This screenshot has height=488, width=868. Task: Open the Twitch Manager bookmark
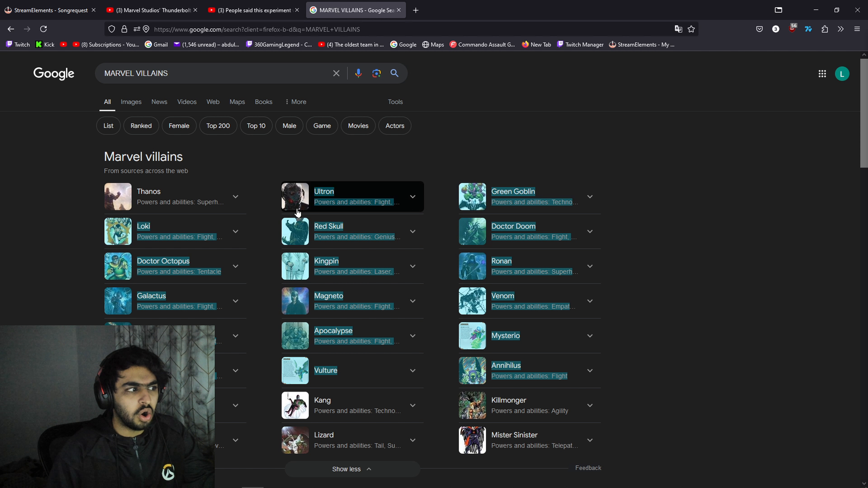click(580, 44)
